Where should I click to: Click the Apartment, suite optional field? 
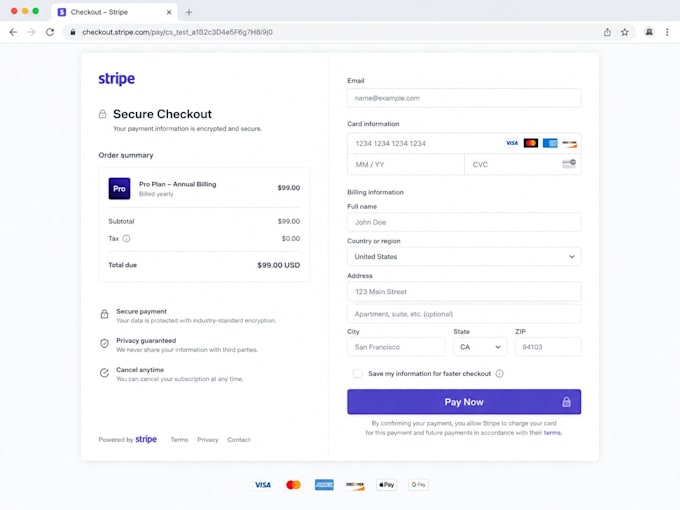click(464, 314)
